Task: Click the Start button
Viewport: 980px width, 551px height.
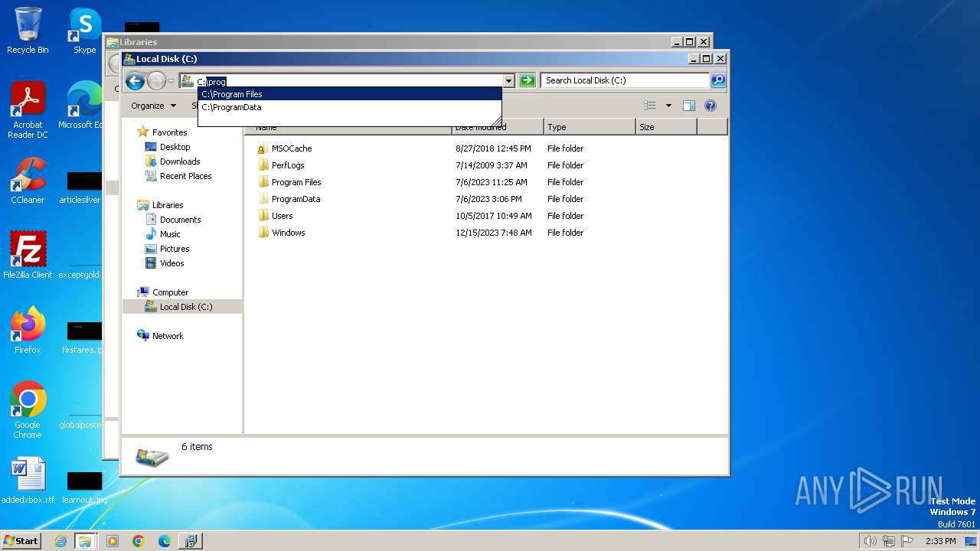Action: (x=21, y=541)
